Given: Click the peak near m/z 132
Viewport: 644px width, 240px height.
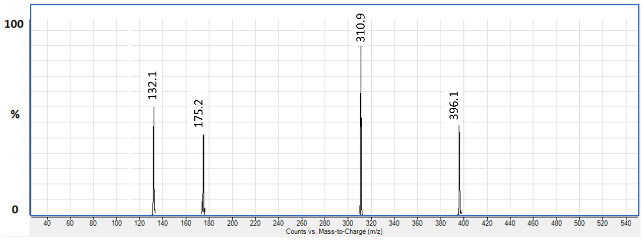Looking at the screenshot, I should 153,163.
